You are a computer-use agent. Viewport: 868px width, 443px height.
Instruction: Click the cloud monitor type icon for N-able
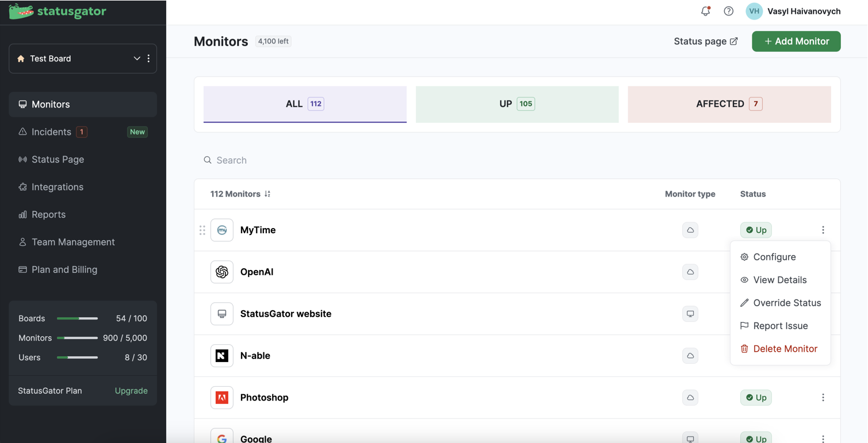[690, 356]
